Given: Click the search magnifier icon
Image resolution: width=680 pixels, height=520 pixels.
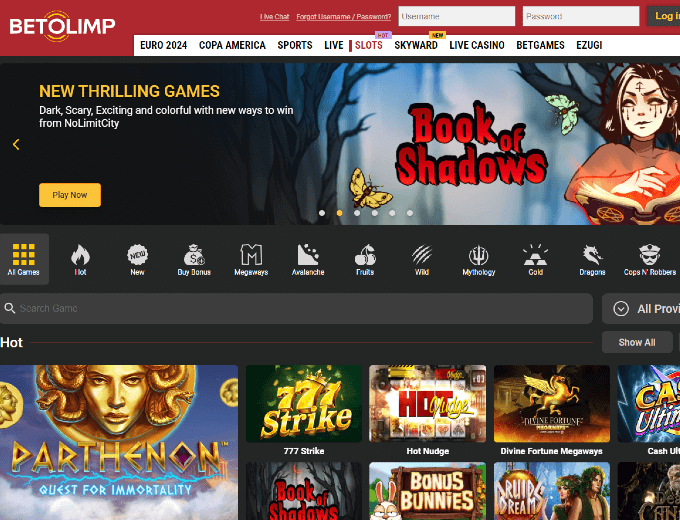Looking at the screenshot, I should [10, 308].
